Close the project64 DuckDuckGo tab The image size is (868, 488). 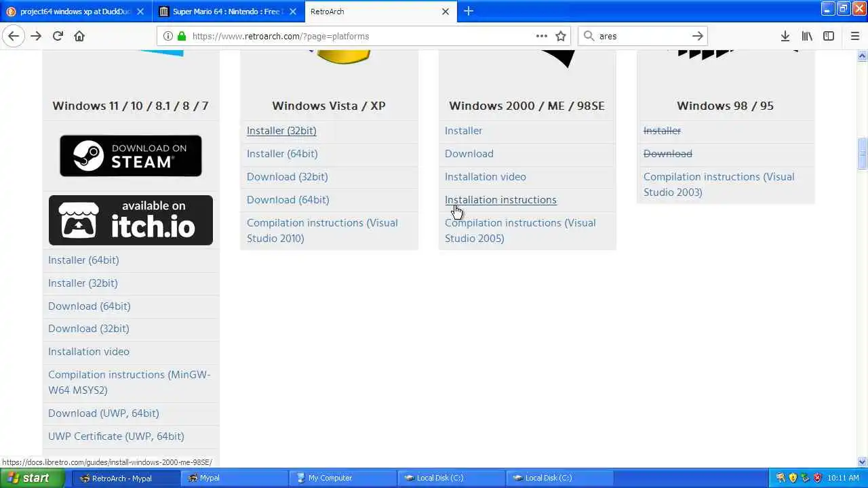click(x=140, y=12)
